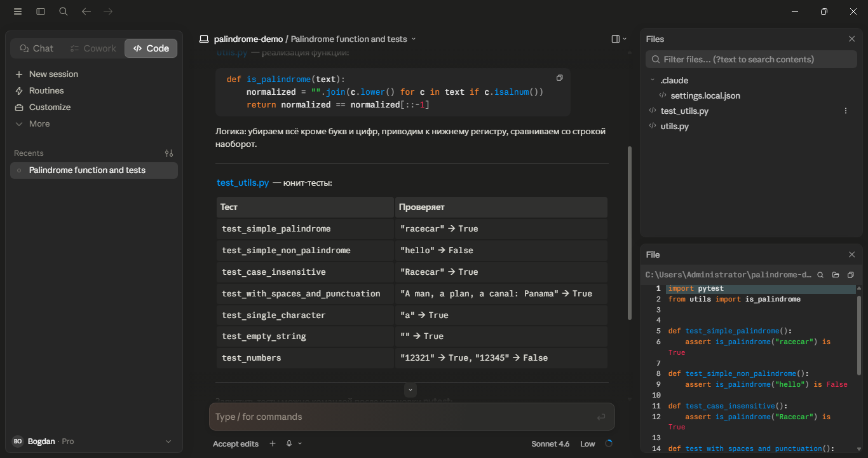
Task: Click the test_simple_palindrome table cell
Action: tap(305, 229)
